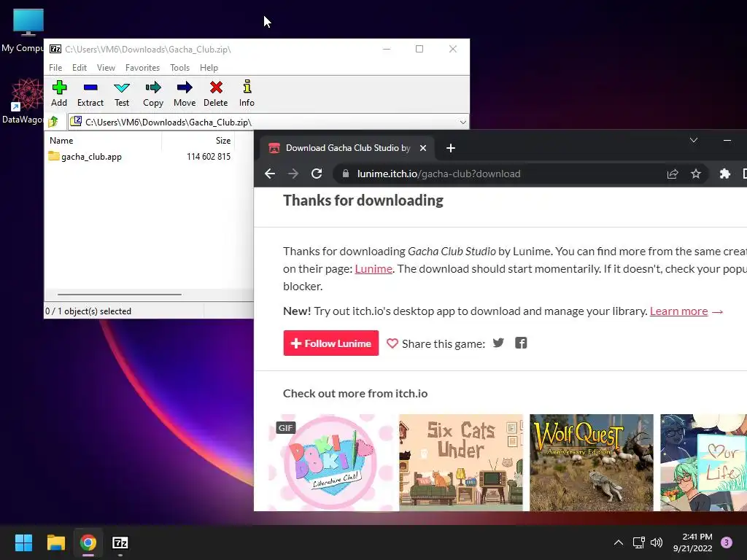Screen dimensions: 747x560
Task: Select the DataWagon desktop shortcut
Action: [x=23, y=101]
